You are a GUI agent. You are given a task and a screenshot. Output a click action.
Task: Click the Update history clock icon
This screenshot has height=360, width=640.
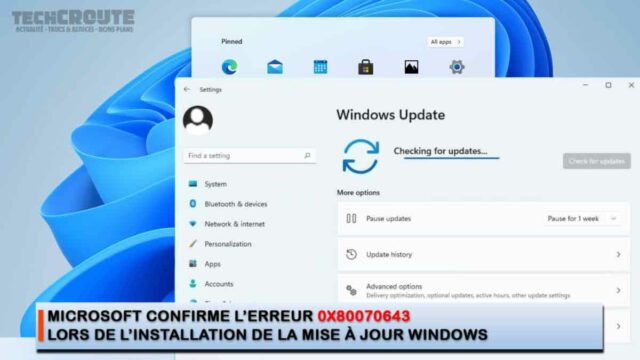click(351, 255)
